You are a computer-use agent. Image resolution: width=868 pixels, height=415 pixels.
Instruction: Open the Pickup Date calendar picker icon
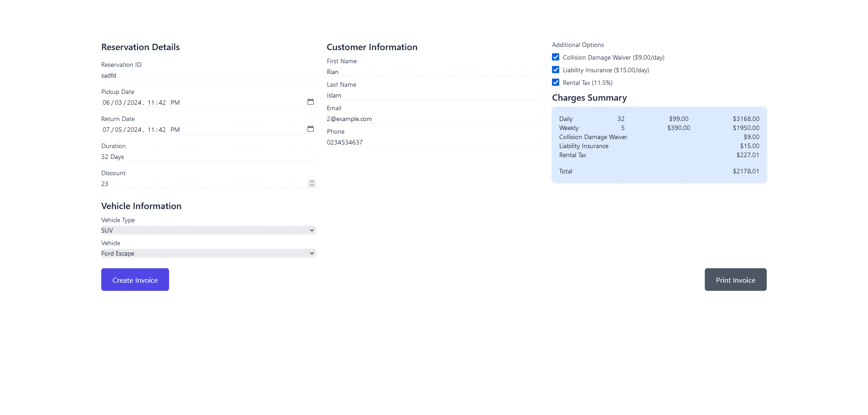pos(311,102)
